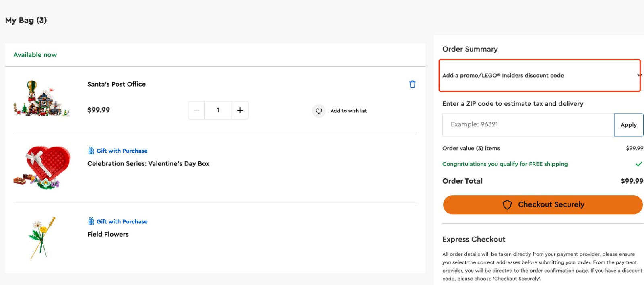
Task: Decrease Santa's Post Office quantity with minus
Action: [196, 110]
